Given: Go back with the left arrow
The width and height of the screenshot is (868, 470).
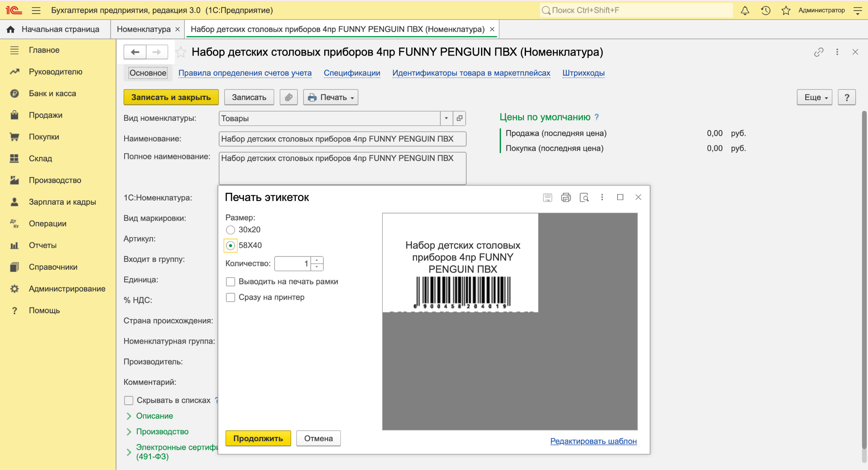Looking at the screenshot, I should [x=135, y=52].
